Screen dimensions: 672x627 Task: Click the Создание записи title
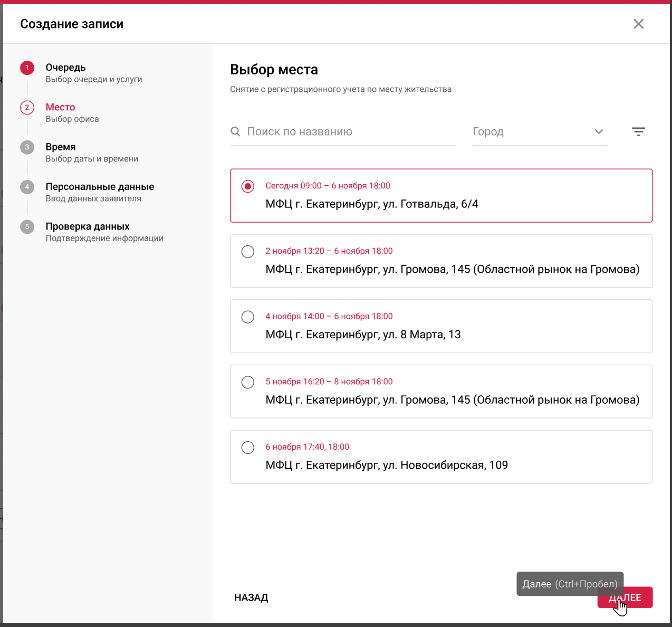[x=72, y=24]
